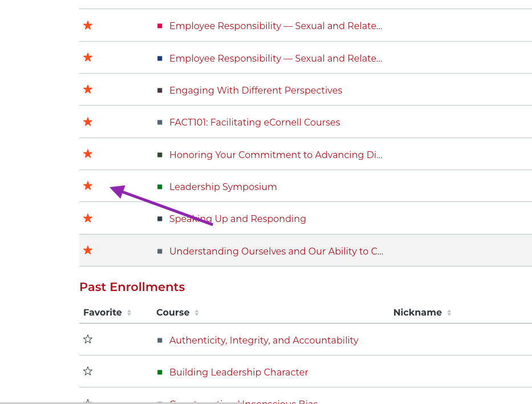Toggle star for Building Leadership Character
The image size is (532, 404).
point(88,371)
